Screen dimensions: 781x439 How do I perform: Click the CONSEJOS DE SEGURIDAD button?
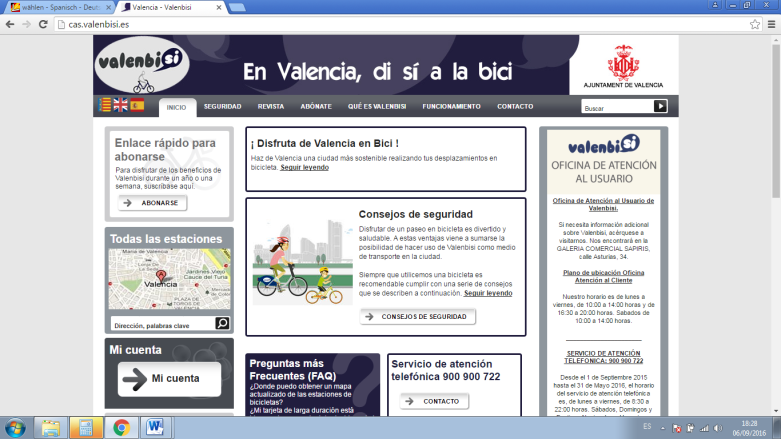(x=417, y=316)
